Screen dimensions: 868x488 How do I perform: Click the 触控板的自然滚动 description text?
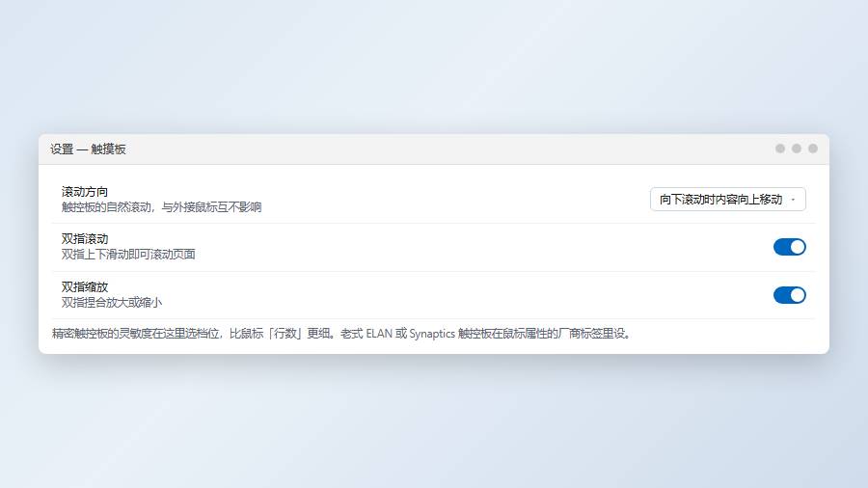pyautogui.click(x=162, y=207)
